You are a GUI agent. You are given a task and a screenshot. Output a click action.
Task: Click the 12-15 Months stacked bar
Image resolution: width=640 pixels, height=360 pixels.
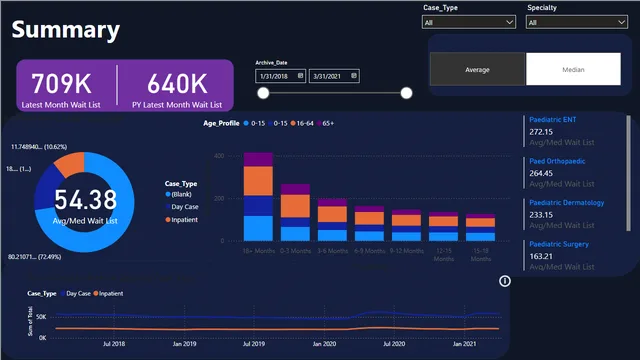[x=443, y=227]
